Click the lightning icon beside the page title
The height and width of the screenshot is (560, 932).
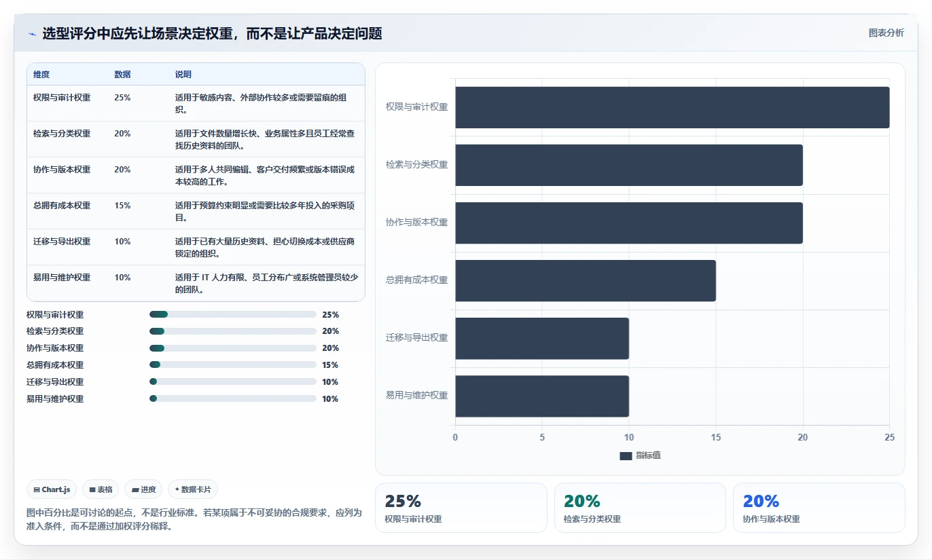(32, 33)
